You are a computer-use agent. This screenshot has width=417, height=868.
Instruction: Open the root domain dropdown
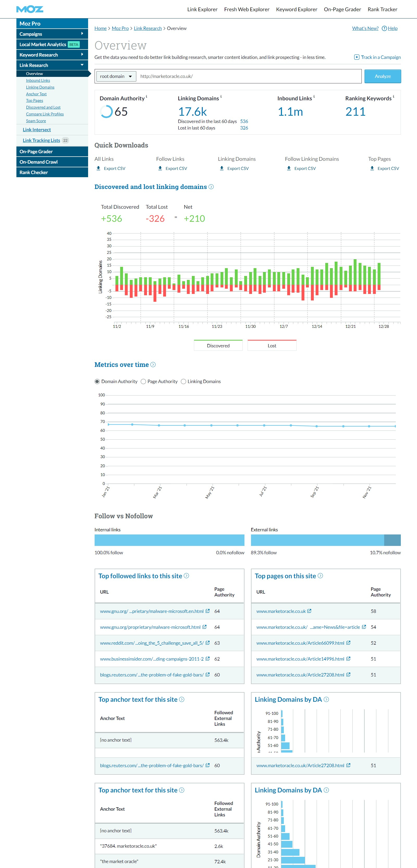coord(116,77)
